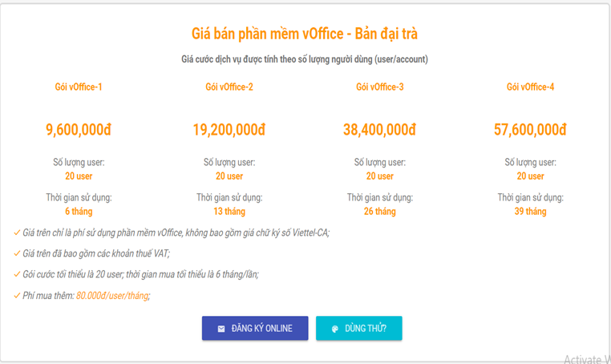Image resolution: width=611 pixels, height=364 pixels.
Task: Click checkmark beside Phí mua thêm note
Action: click(x=17, y=295)
